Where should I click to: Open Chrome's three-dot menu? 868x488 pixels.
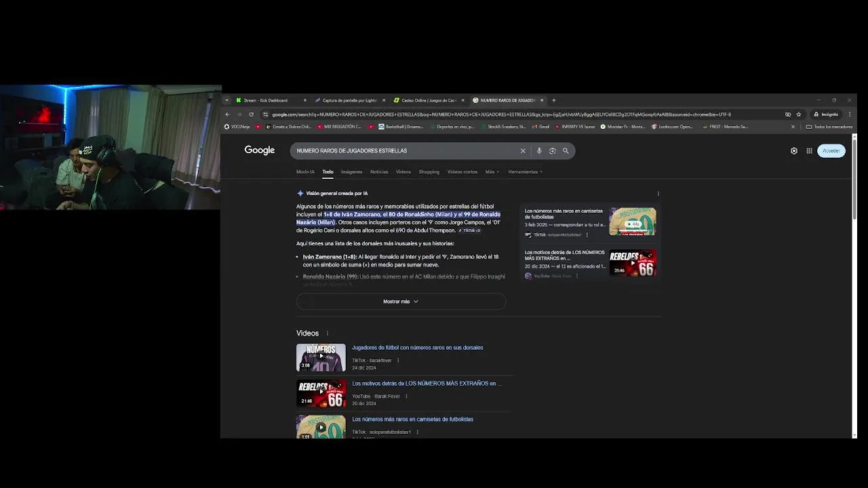[x=850, y=115]
